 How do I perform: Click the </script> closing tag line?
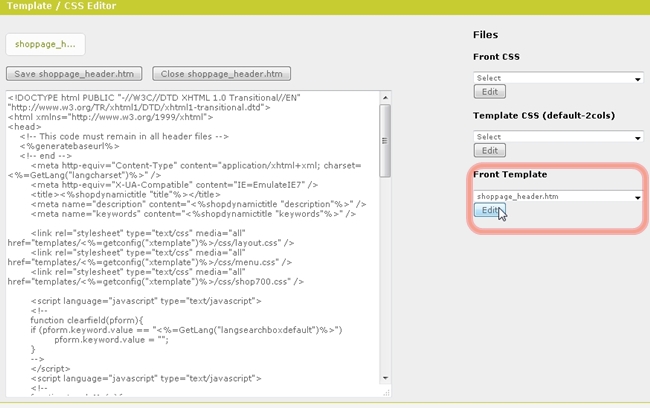[x=50, y=369]
